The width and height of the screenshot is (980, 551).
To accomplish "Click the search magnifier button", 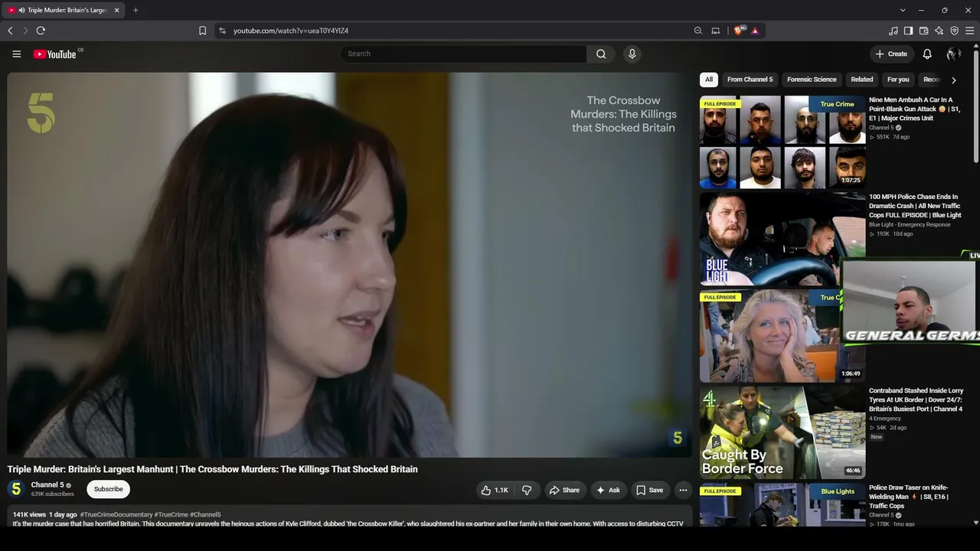I will pyautogui.click(x=601, y=54).
